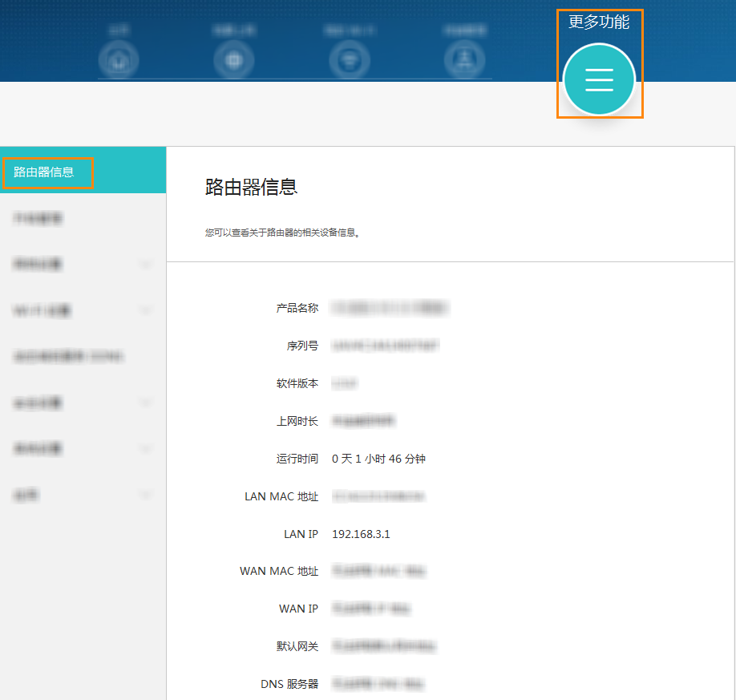Click the DNS 服务器 field label
This screenshot has height=700, width=736.
(x=289, y=684)
